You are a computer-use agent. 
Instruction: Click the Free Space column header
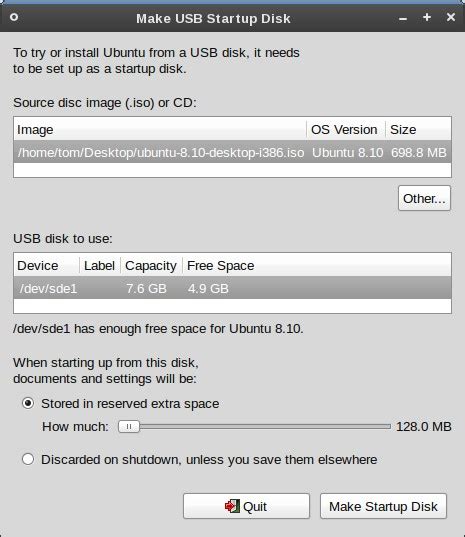coord(317,265)
